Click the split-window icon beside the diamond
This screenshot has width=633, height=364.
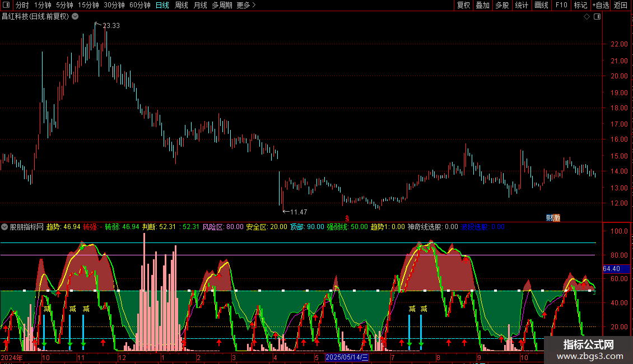coord(597,17)
